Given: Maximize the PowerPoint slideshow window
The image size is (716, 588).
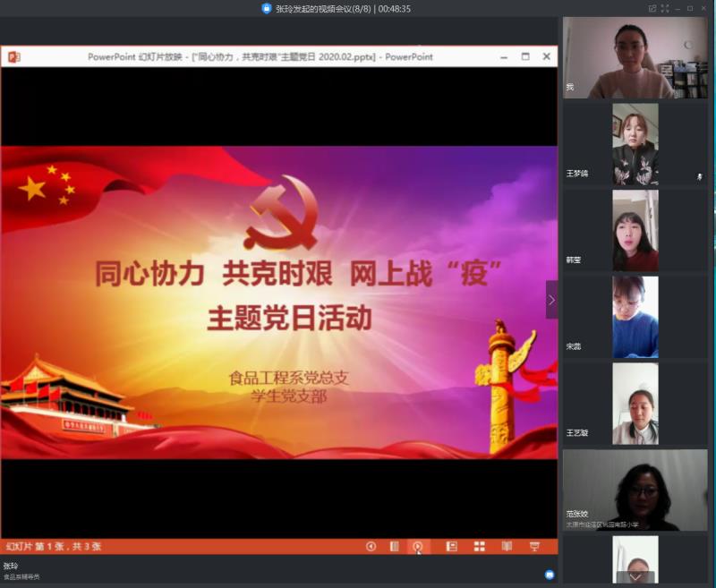Looking at the screenshot, I should click(525, 56).
